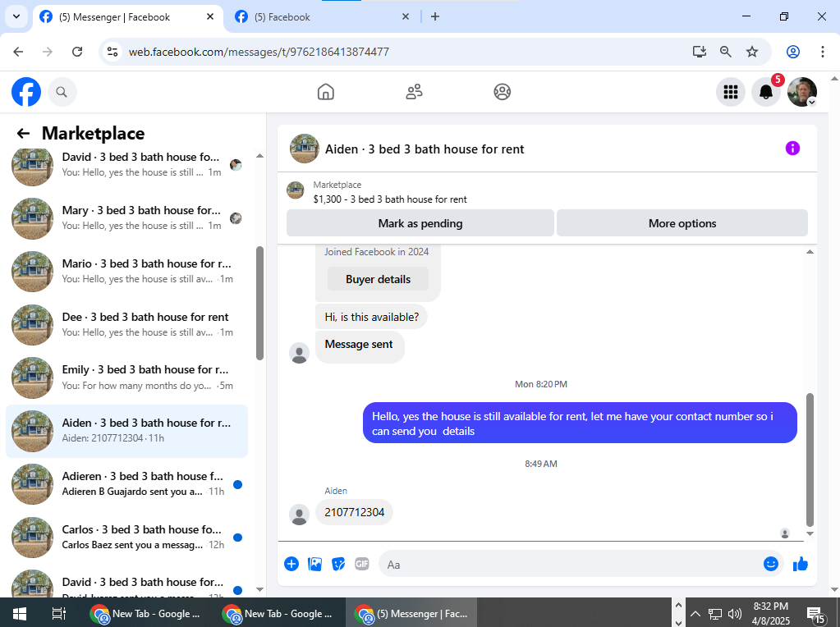The width and height of the screenshot is (840, 627).
Task: Select Aiden conversation in list
Action: tap(126, 431)
